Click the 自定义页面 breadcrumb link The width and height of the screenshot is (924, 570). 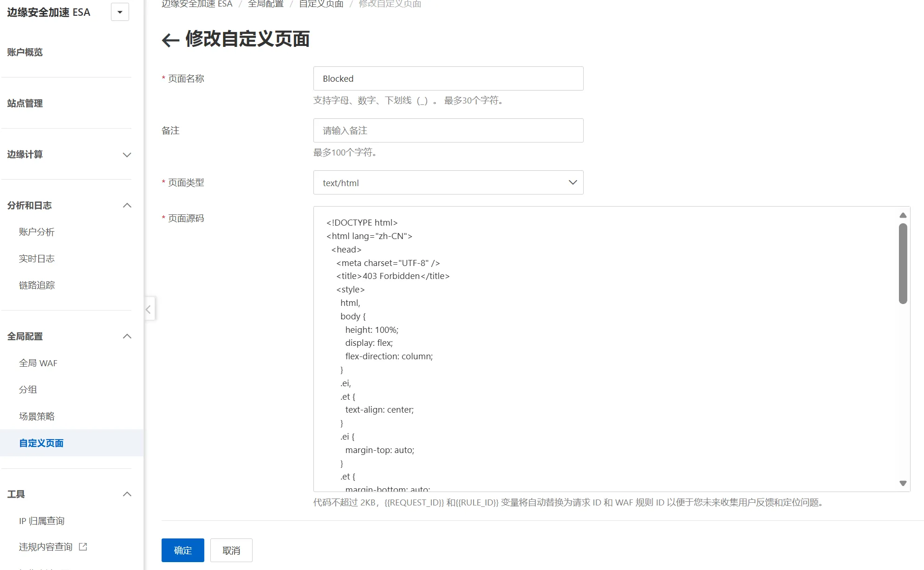click(x=321, y=4)
